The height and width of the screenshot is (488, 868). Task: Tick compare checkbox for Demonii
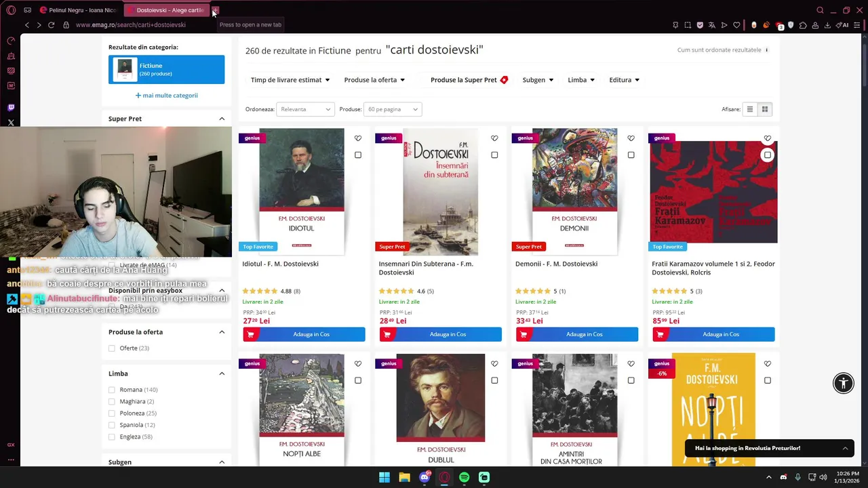(631, 155)
